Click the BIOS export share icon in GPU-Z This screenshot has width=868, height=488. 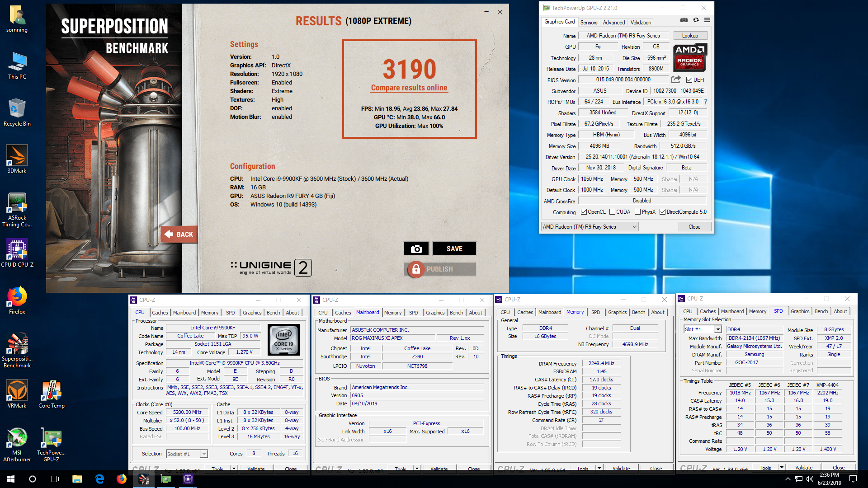[x=676, y=80]
